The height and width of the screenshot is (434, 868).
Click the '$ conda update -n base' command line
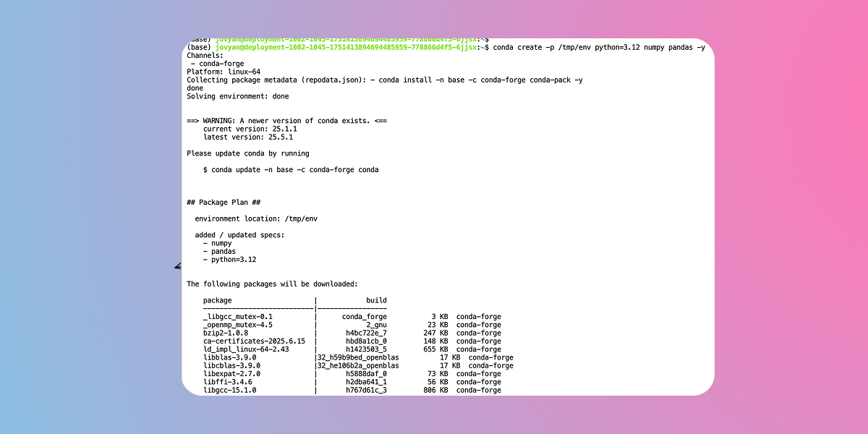tap(291, 170)
